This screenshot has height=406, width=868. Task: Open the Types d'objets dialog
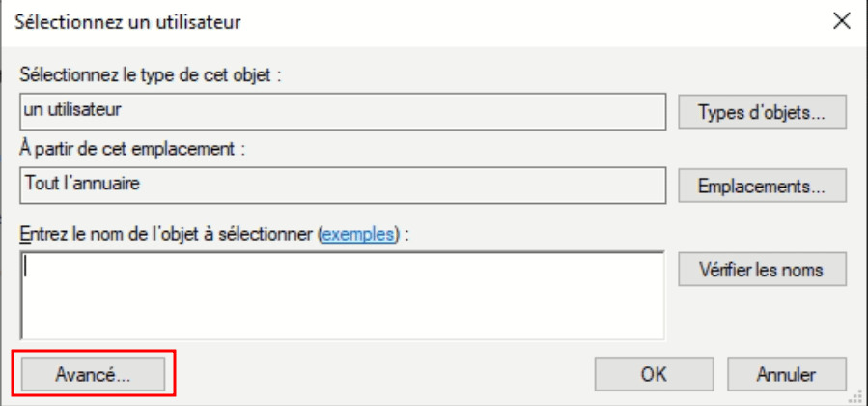pyautogui.click(x=763, y=111)
